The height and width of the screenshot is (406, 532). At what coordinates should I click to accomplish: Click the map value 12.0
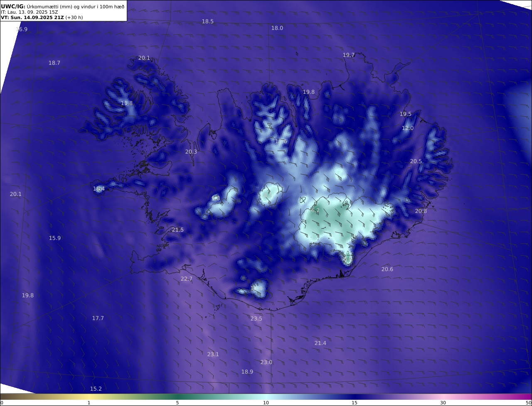point(408,128)
